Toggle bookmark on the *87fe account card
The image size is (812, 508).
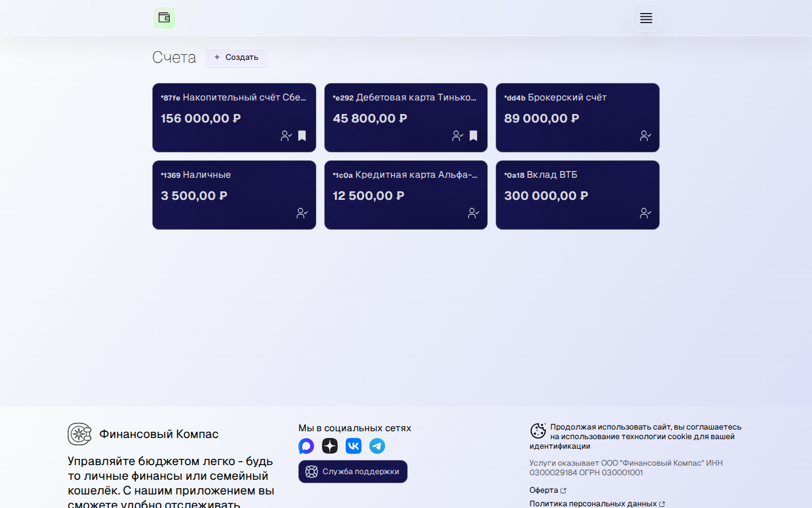tap(302, 136)
